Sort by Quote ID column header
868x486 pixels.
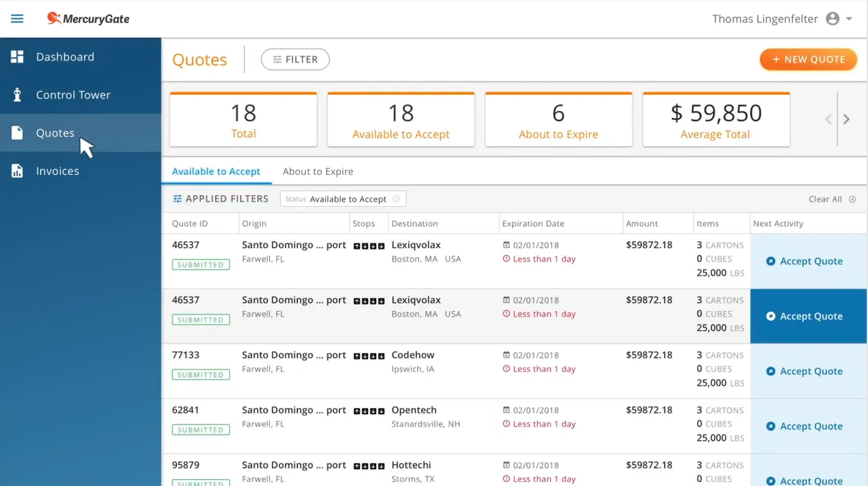point(190,224)
